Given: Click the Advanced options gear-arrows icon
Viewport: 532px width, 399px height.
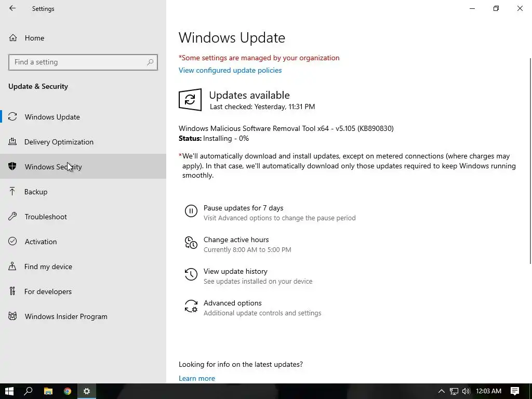Looking at the screenshot, I should tap(191, 306).
